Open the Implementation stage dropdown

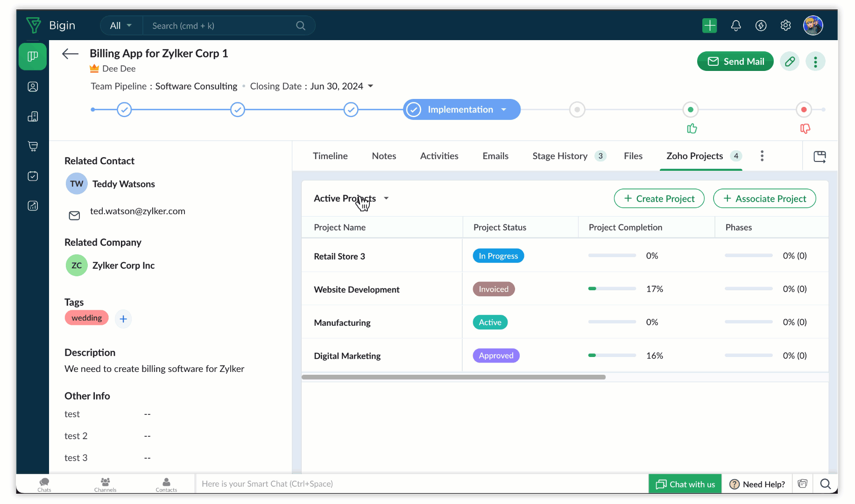pyautogui.click(x=504, y=110)
